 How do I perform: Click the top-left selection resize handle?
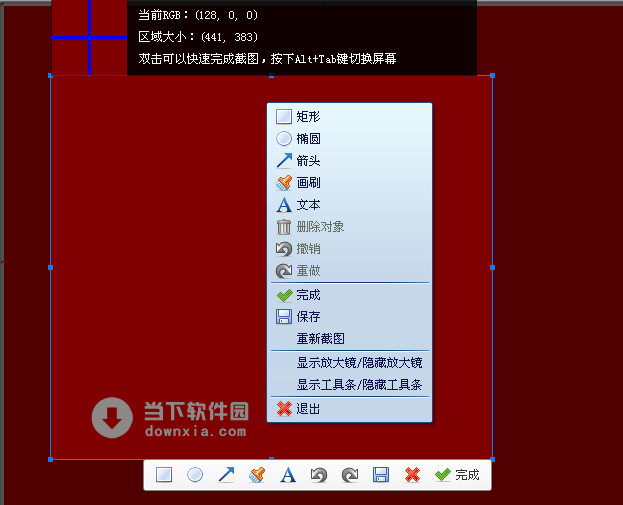(50, 75)
